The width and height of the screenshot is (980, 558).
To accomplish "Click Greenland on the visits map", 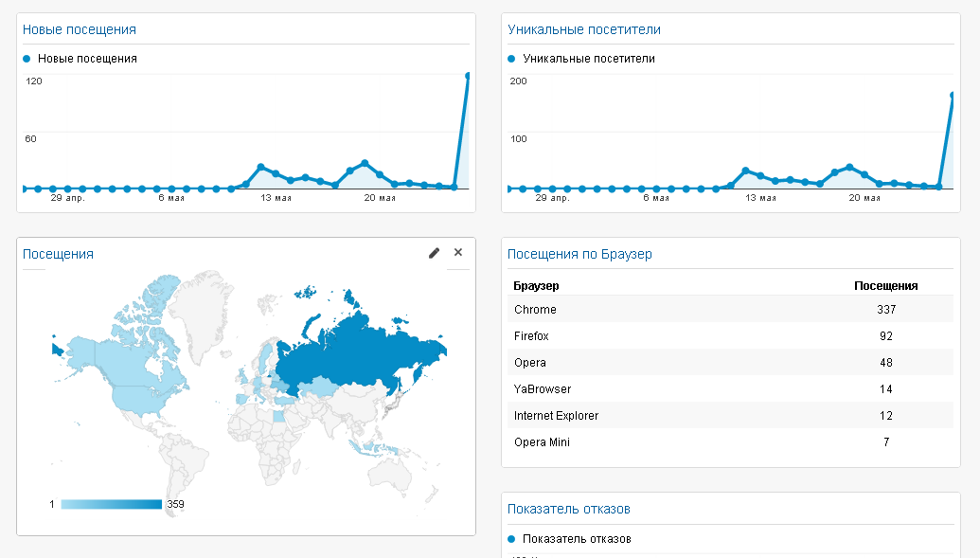I will [202, 313].
